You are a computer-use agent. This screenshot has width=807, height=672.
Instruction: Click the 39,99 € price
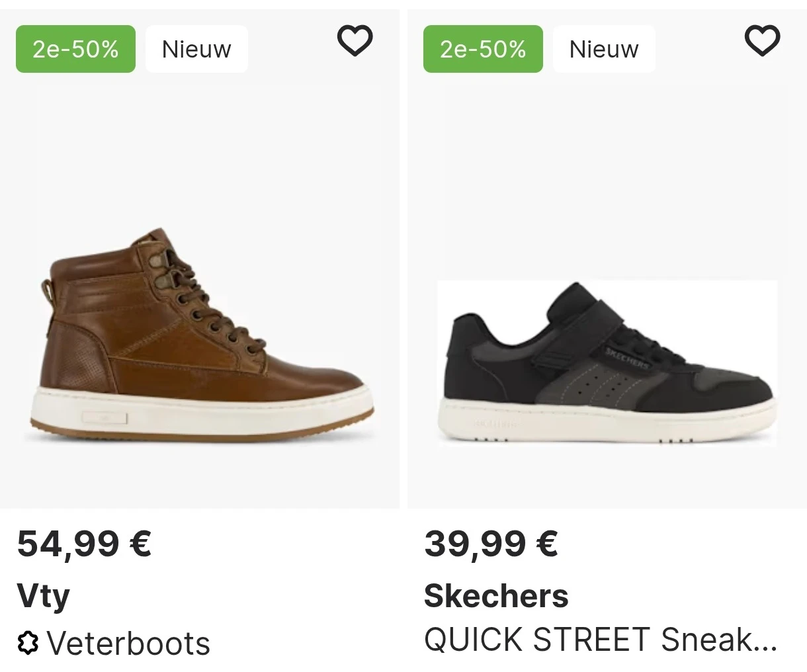click(491, 544)
